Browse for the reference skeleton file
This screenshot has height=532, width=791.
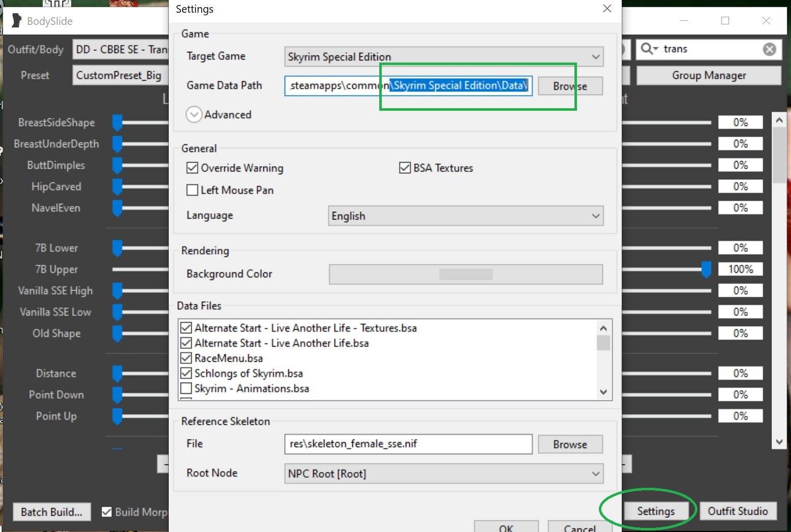coord(570,444)
